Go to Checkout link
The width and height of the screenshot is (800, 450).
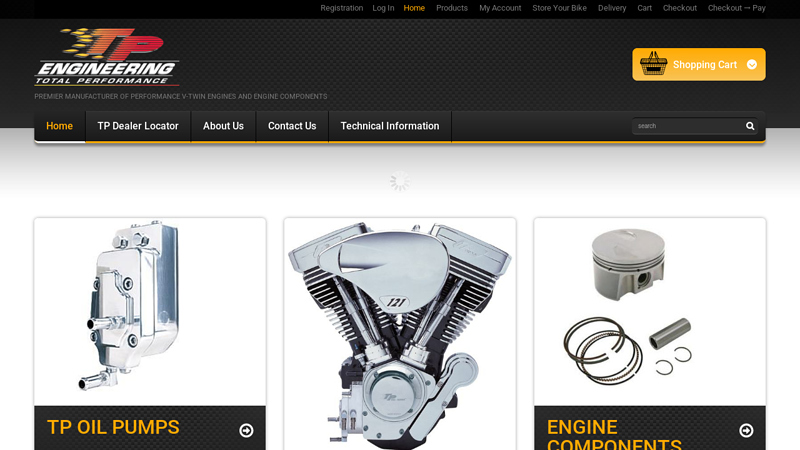pos(680,8)
